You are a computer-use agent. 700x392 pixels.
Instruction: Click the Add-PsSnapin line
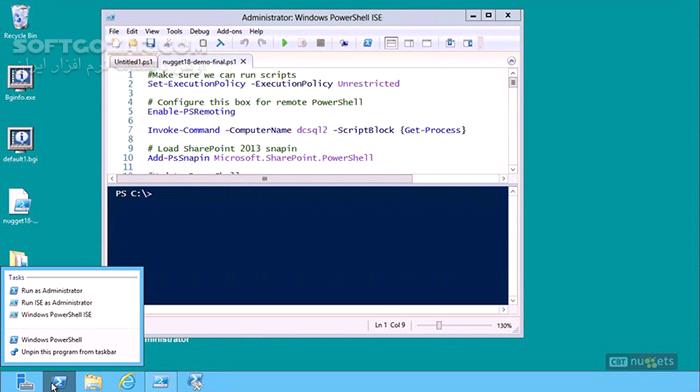coord(260,158)
